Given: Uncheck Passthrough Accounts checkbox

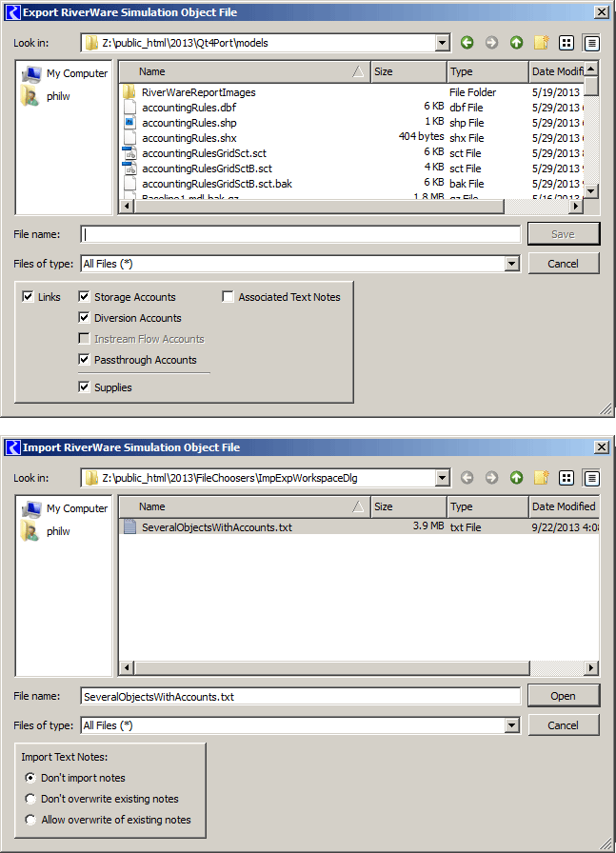Looking at the screenshot, I should click(84, 360).
